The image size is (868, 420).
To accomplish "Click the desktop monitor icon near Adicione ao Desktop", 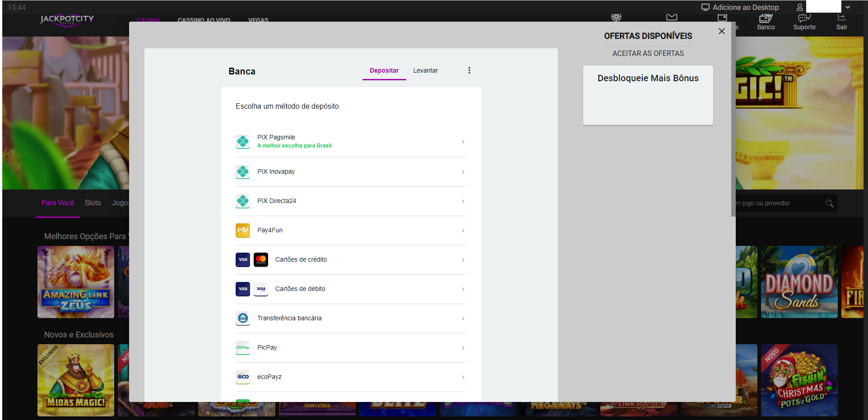I will tap(706, 7).
